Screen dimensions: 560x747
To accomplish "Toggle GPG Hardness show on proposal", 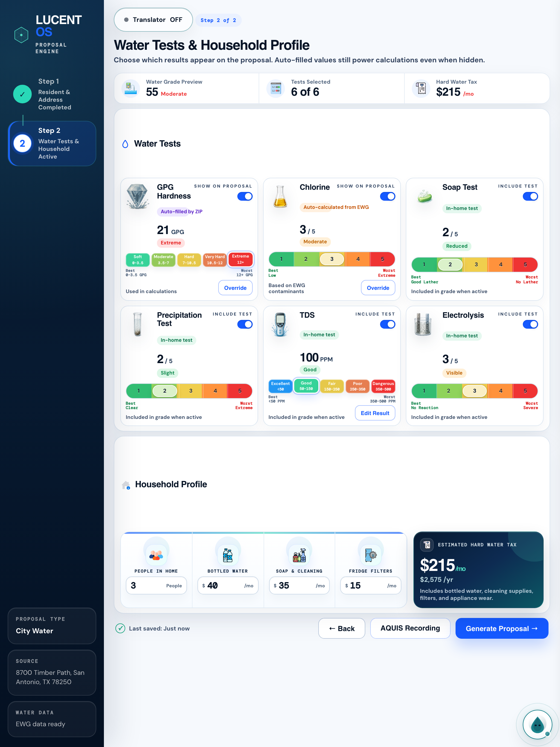I will (x=245, y=196).
